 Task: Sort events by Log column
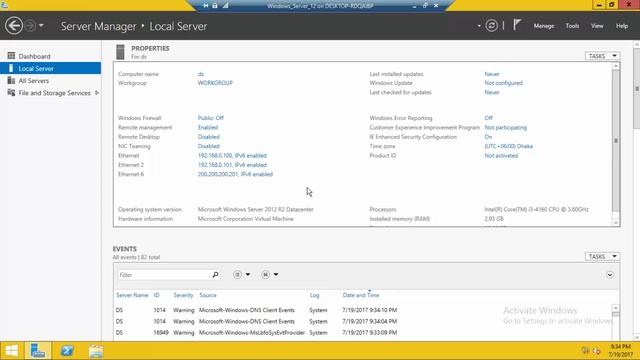[314, 295]
